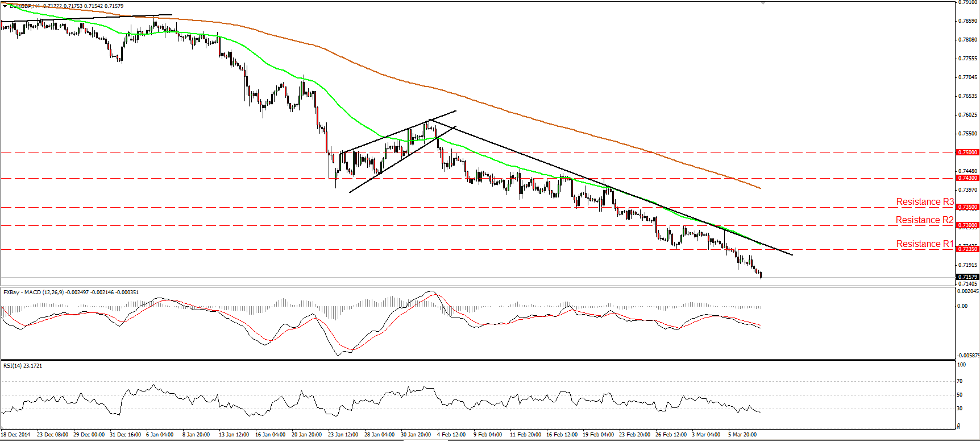Screen dimensions: 980x441
Task: Click the red 0.75000 price level tag
Action: coord(967,153)
